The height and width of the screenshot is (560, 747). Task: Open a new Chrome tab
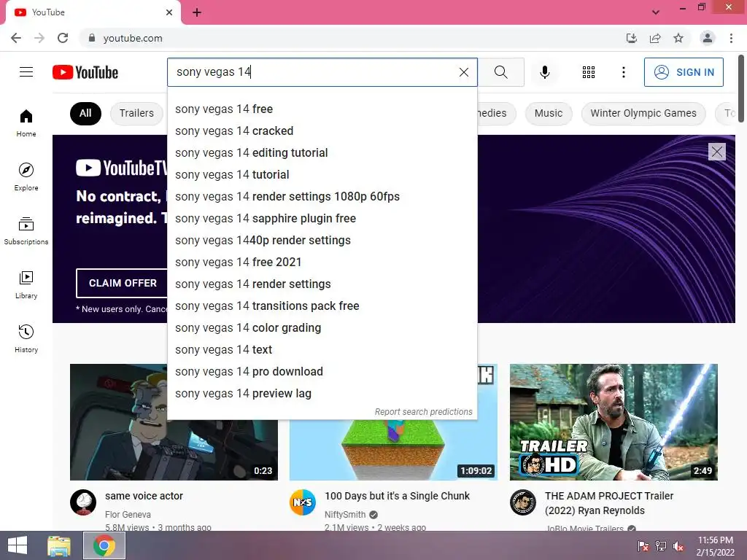tap(197, 12)
